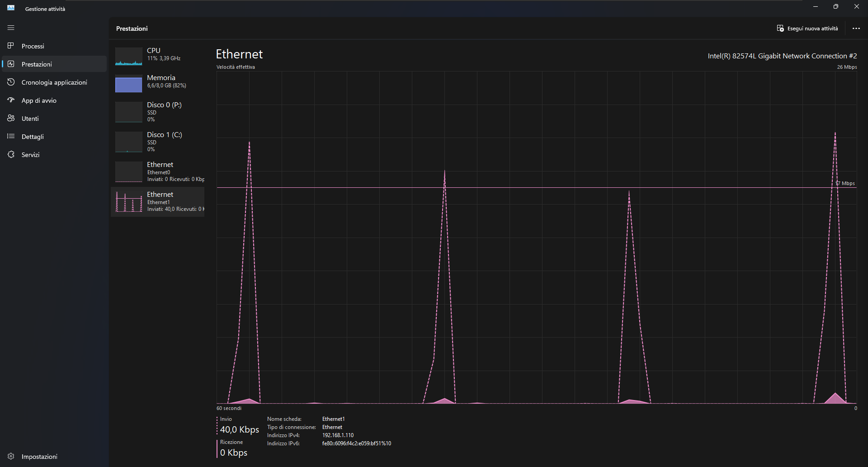This screenshot has width=868, height=467.
Task: Open the navigation hamburger menu
Action: pos(10,28)
